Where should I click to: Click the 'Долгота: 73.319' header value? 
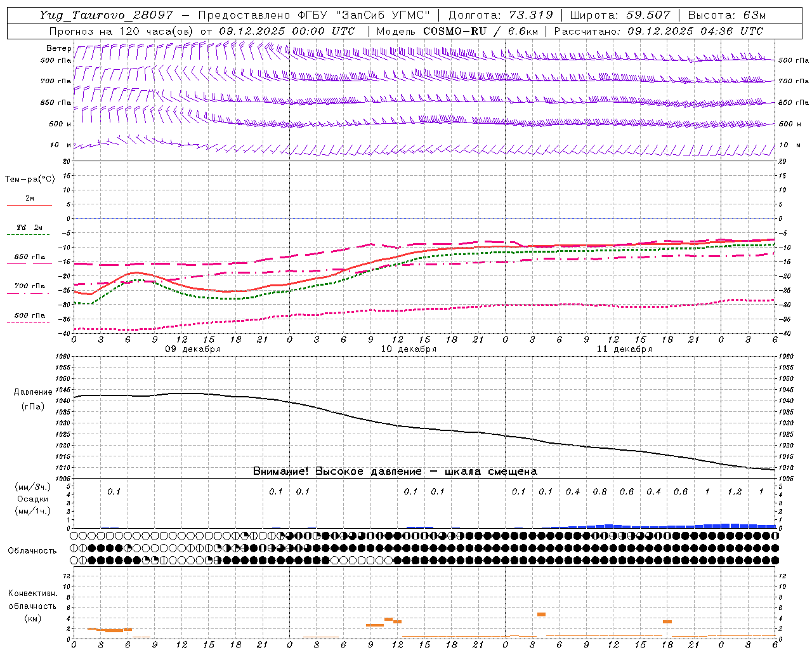501,15
